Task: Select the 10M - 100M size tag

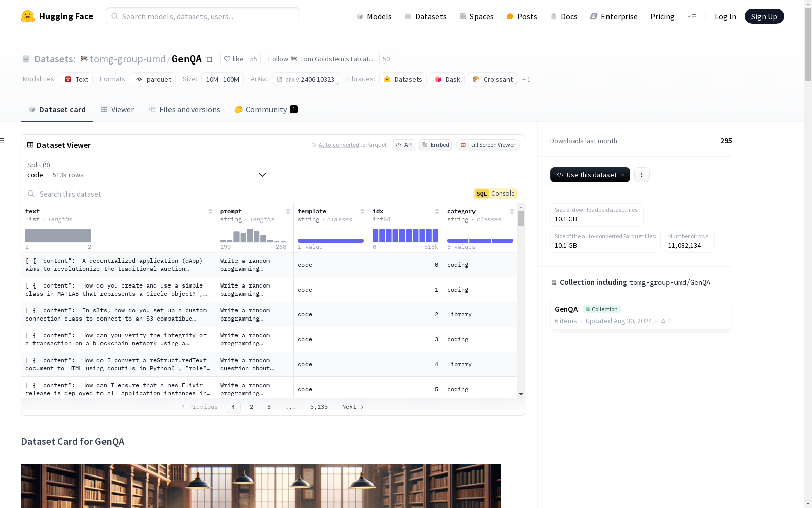Action: click(x=222, y=79)
